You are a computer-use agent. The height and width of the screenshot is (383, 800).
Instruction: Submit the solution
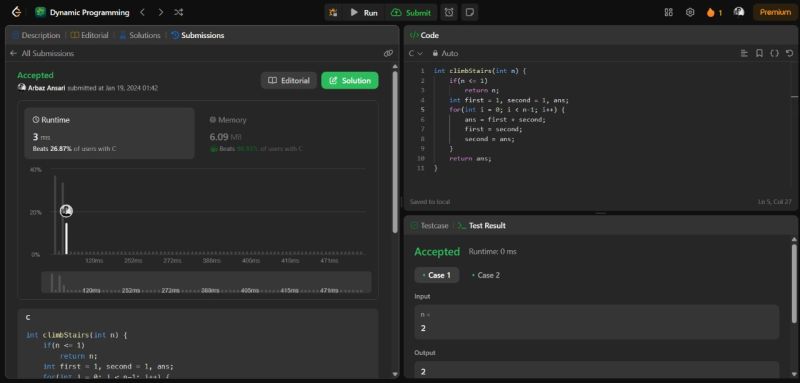(411, 13)
